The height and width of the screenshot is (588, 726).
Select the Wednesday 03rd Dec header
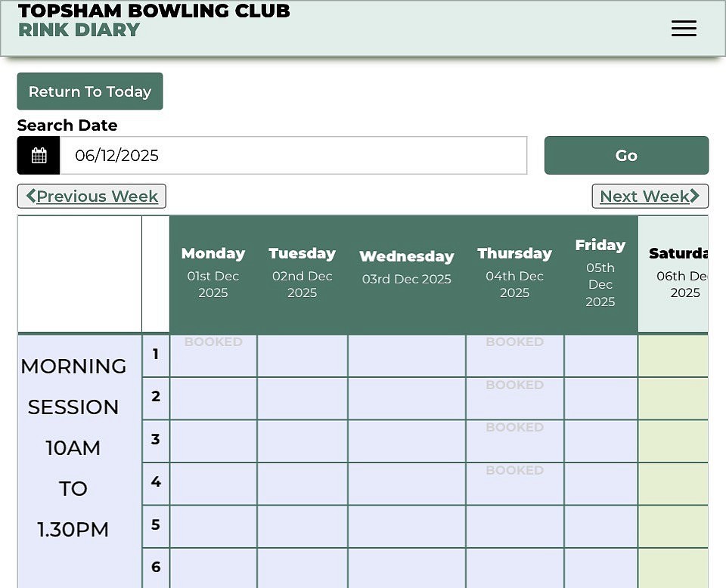(406, 268)
